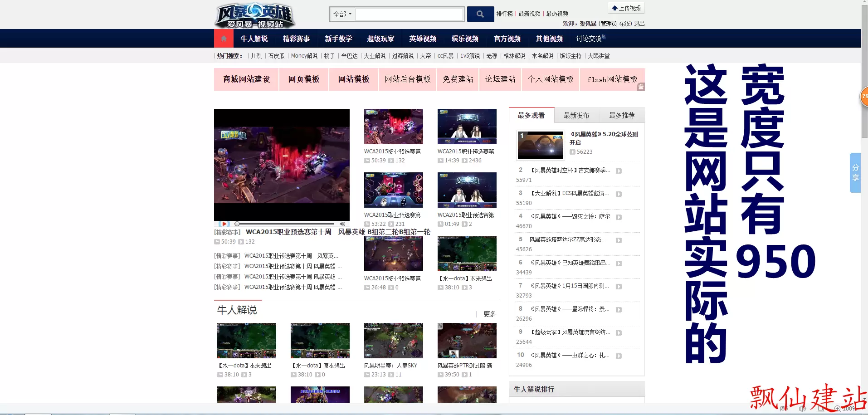Open the 分享 share side tab
868x415 pixels.
(x=855, y=173)
